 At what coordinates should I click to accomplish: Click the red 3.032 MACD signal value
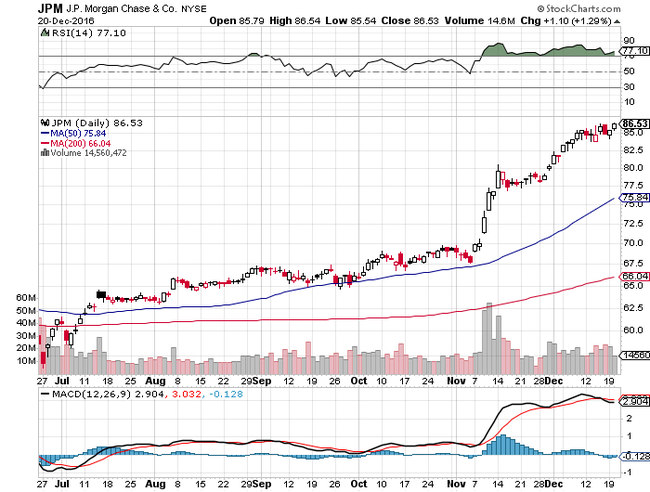coord(187,394)
